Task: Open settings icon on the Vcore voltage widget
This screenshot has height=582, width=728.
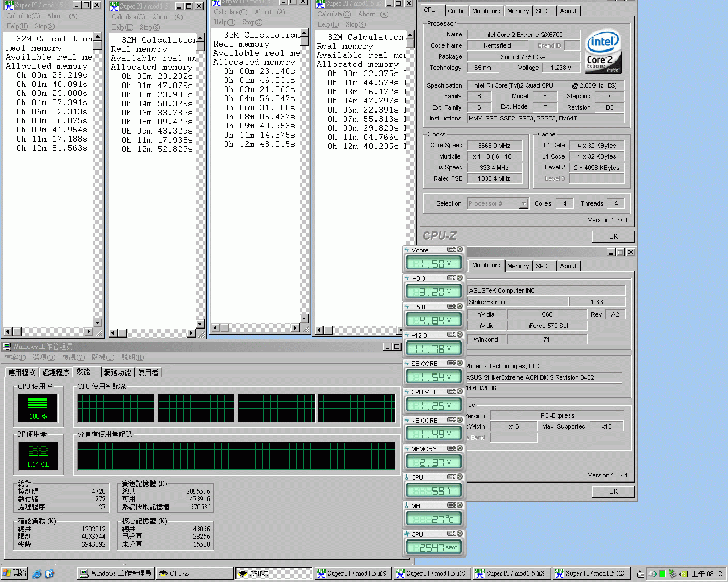Action: click(x=450, y=250)
